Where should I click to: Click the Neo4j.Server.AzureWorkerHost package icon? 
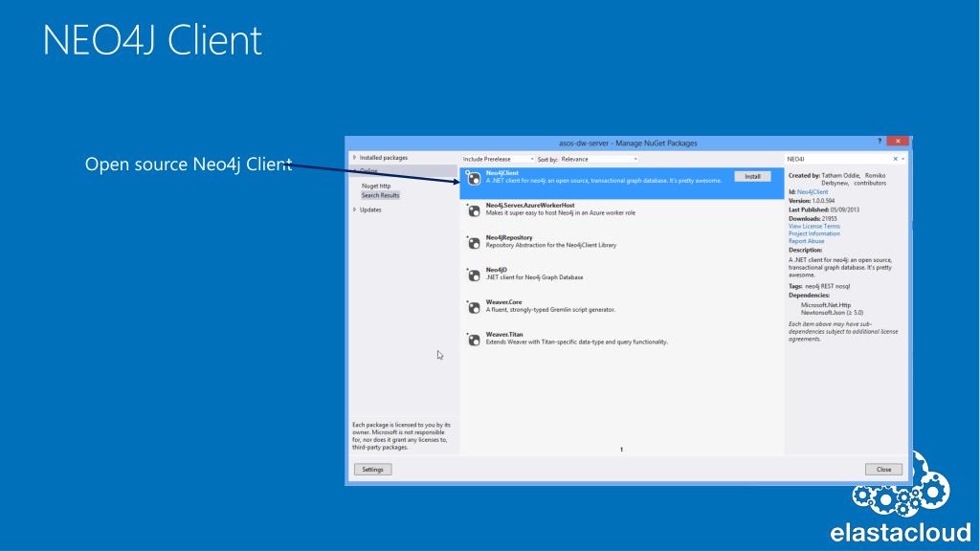click(x=475, y=211)
